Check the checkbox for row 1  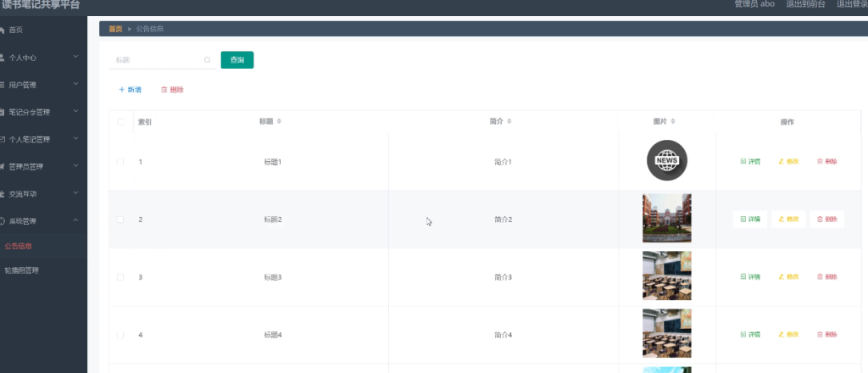[120, 161]
